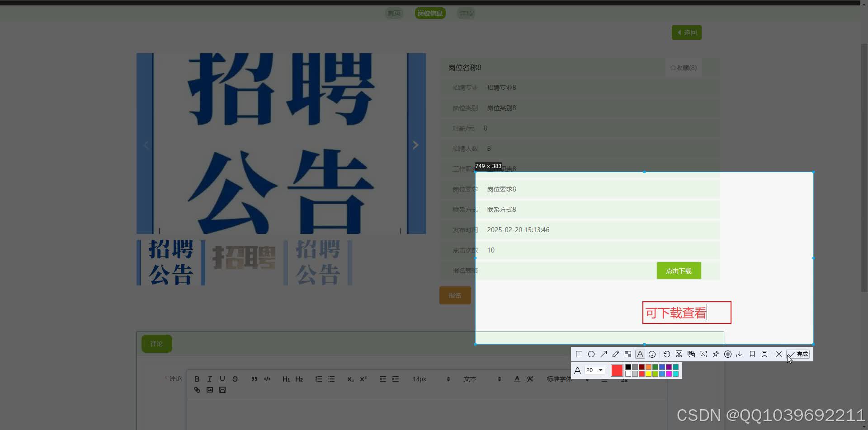Click the undo icon in the screenshot toolbar
Image resolution: width=868 pixels, height=430 pixels.
click(x=667, y=354)
